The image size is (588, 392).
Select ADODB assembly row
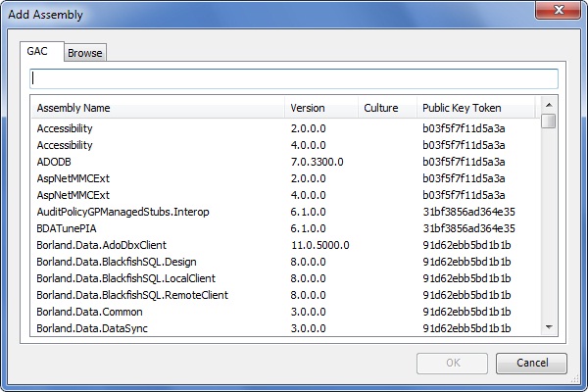point(285,162)
